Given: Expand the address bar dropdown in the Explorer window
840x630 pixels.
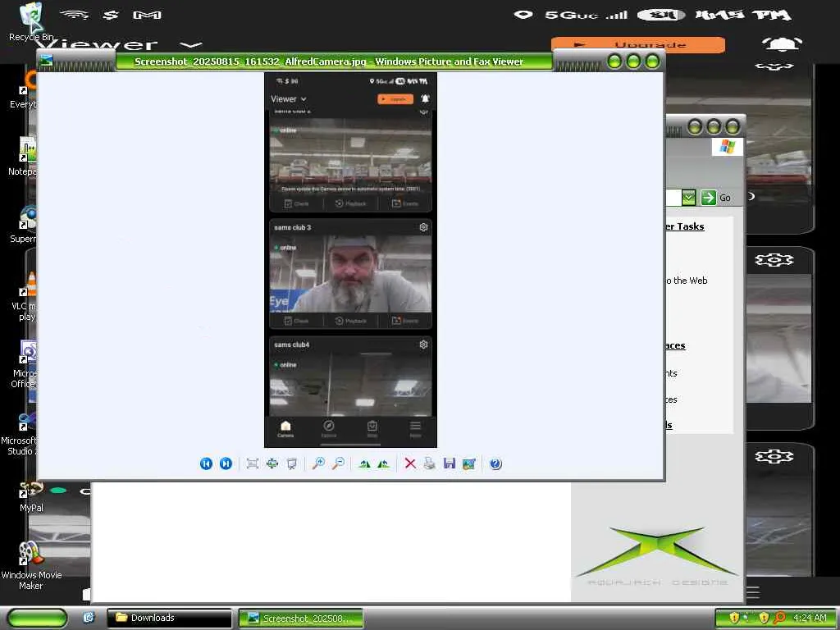Looking at the screenshot, I should point(689,198).
